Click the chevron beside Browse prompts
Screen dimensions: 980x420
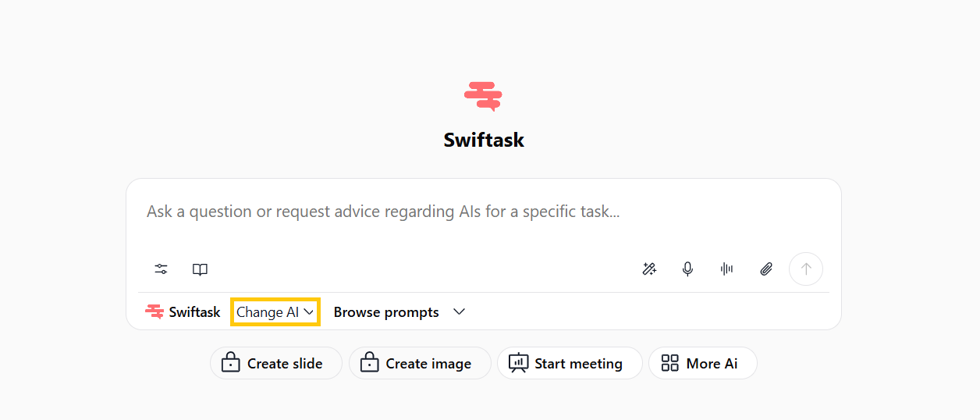coord(460,312)
